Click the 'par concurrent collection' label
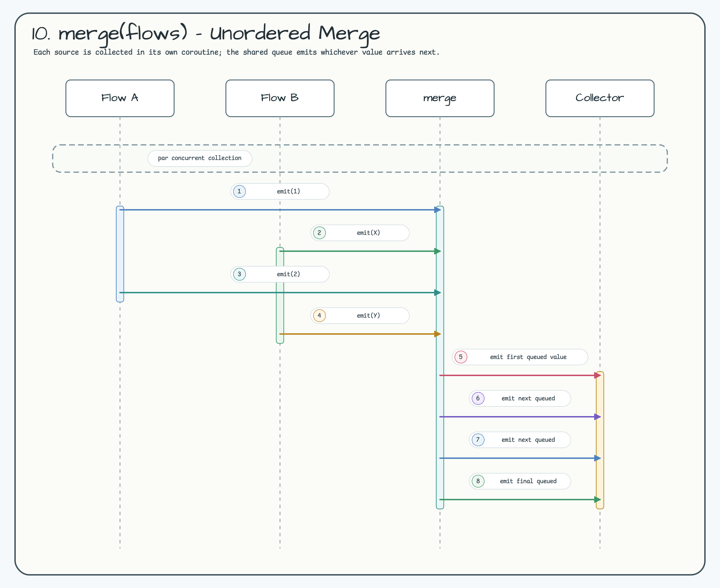Screen dimensions: 720x588 (x=200, y=158)
